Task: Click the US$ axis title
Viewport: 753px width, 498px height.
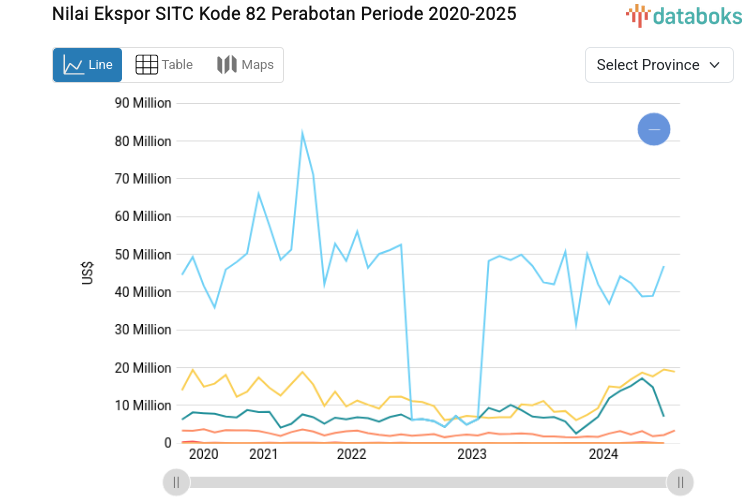Action: click(x=88, y=273)
